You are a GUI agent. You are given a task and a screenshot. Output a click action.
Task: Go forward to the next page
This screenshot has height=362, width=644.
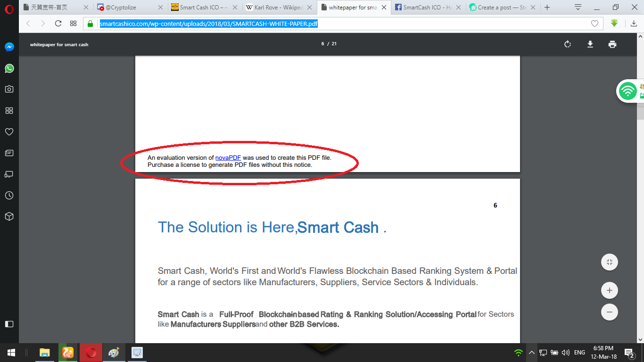[43, 24]
